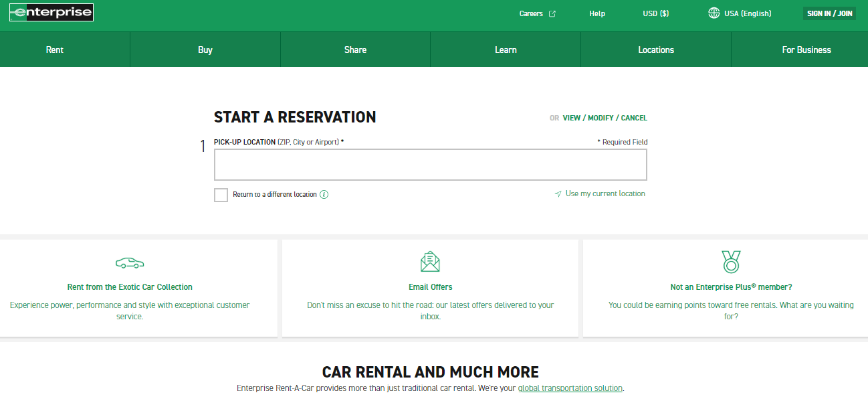Open the Help link in header
The width and height of the screenshot is (868, 411).
point(597,13)
